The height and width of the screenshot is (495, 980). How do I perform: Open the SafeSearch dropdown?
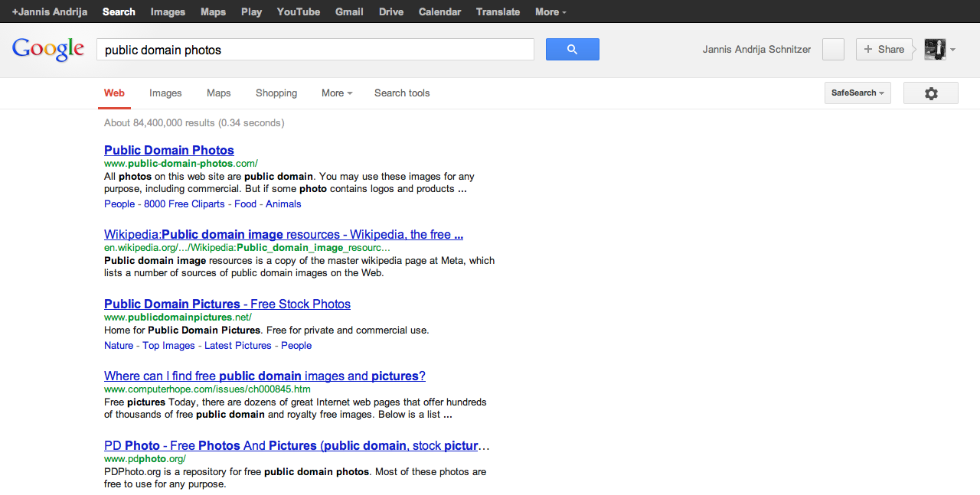coord(857,93)
